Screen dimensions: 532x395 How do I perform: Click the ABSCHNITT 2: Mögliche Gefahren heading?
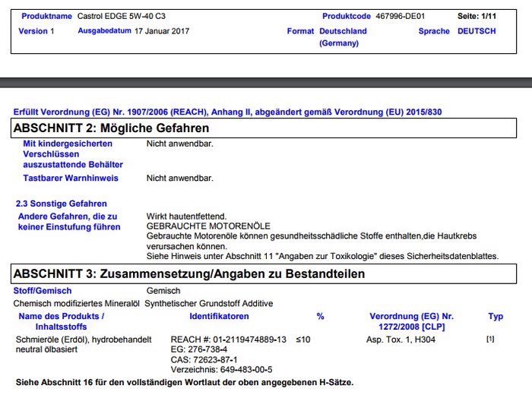click(112, 128)
